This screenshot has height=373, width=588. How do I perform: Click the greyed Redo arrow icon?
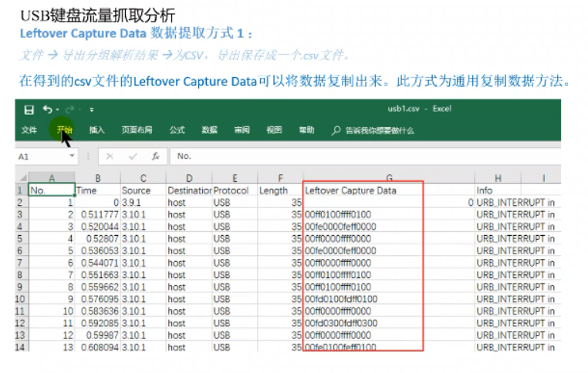pyautogui.click(x=69, y=109)
